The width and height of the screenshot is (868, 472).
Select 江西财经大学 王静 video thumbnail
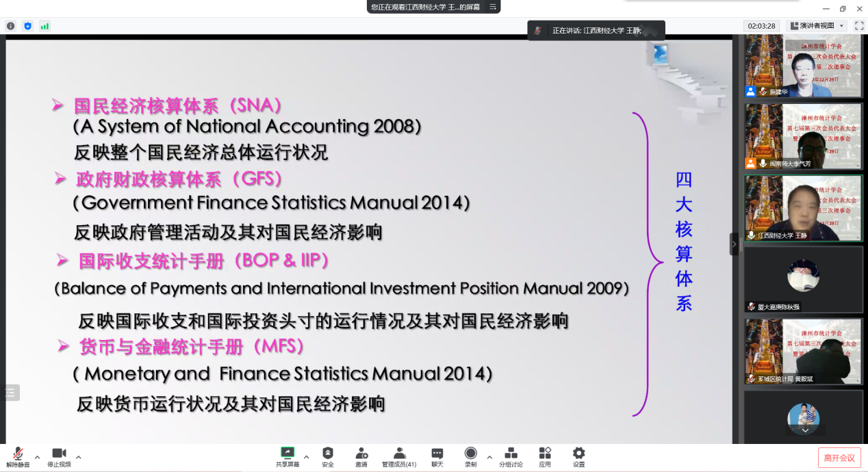coord(803,208)
